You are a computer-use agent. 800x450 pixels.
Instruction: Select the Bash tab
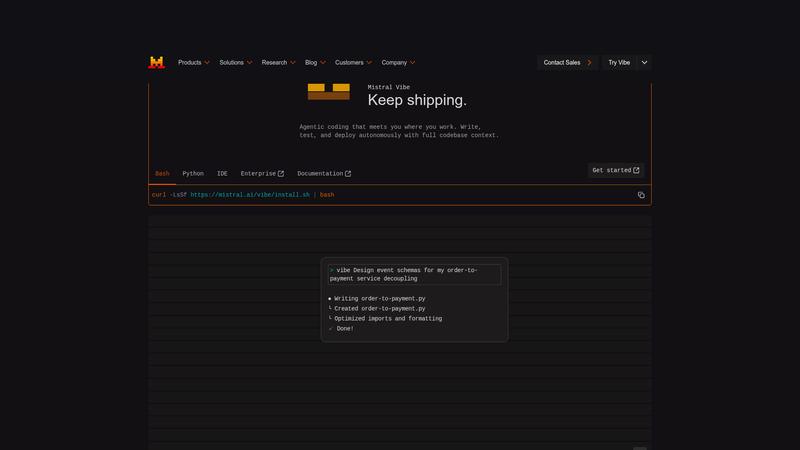[162, 174]
